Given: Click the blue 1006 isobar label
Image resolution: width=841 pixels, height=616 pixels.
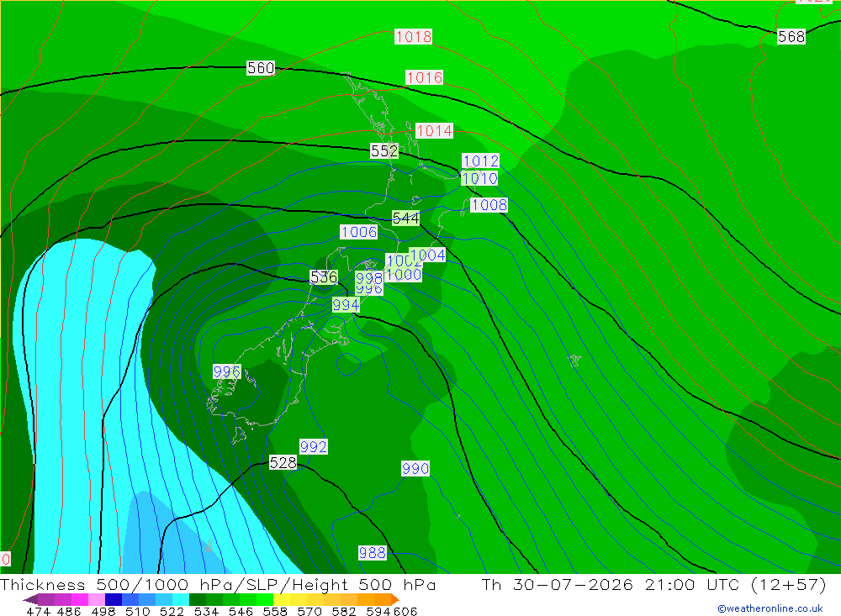Looking at the screenshot, I should [359, 232].
